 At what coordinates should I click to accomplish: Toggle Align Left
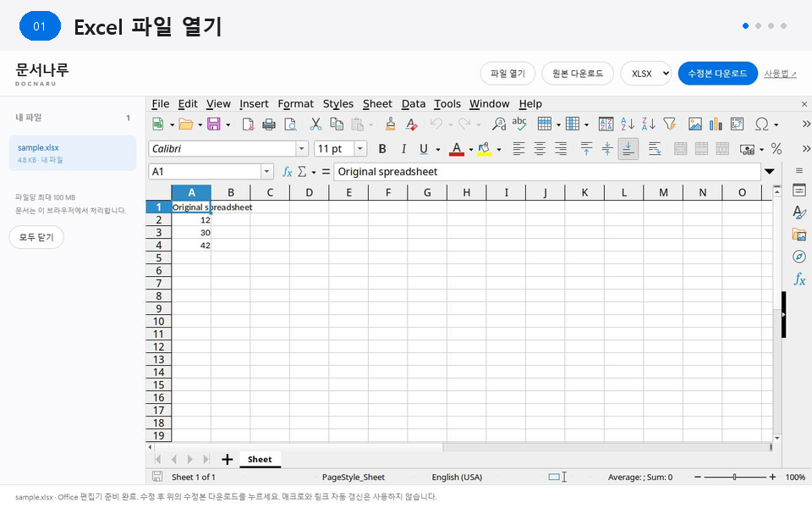518,149
